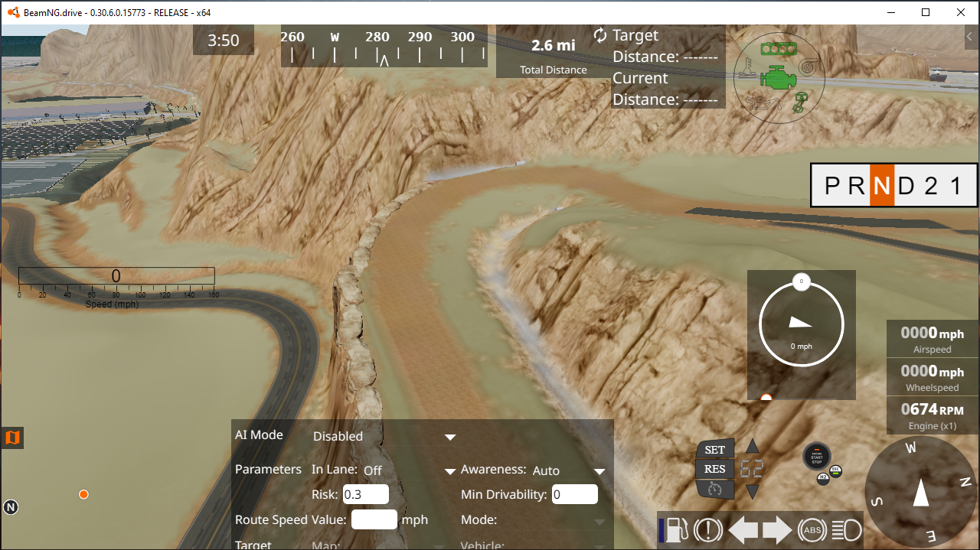
Task: Click the Route Speed Value input field
Action: pyautogui.click(x=374, y=519)
